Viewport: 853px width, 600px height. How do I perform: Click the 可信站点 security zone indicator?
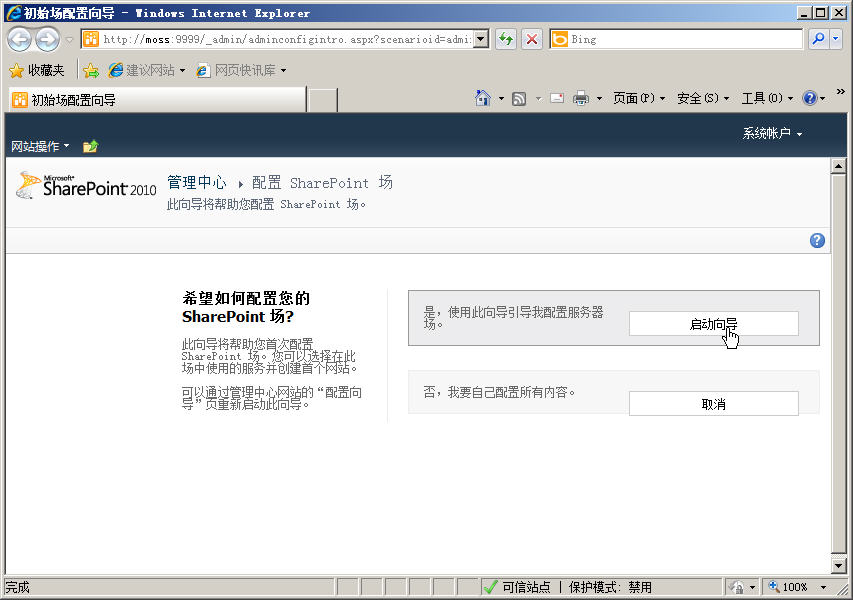point(517,587)
